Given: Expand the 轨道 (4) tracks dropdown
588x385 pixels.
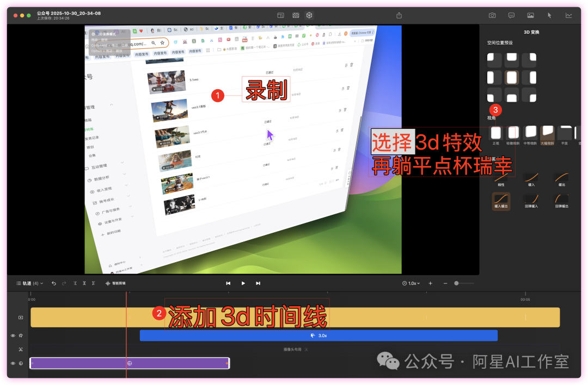Looking at the screenshot, I should 29,283.
